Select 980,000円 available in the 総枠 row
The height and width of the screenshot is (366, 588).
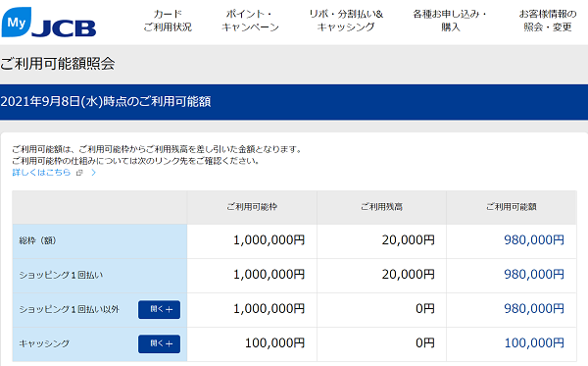click(534, 239)
